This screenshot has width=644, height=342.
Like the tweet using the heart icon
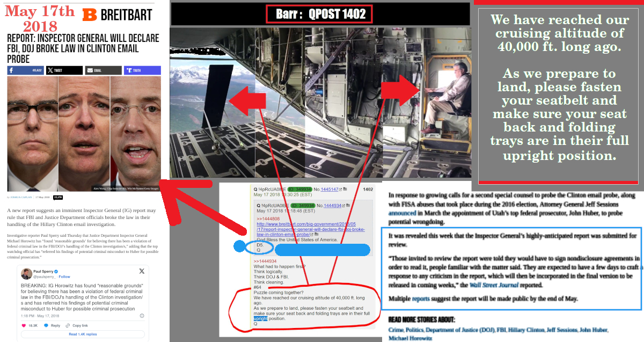pyautogui.click(x=24, y=325)
